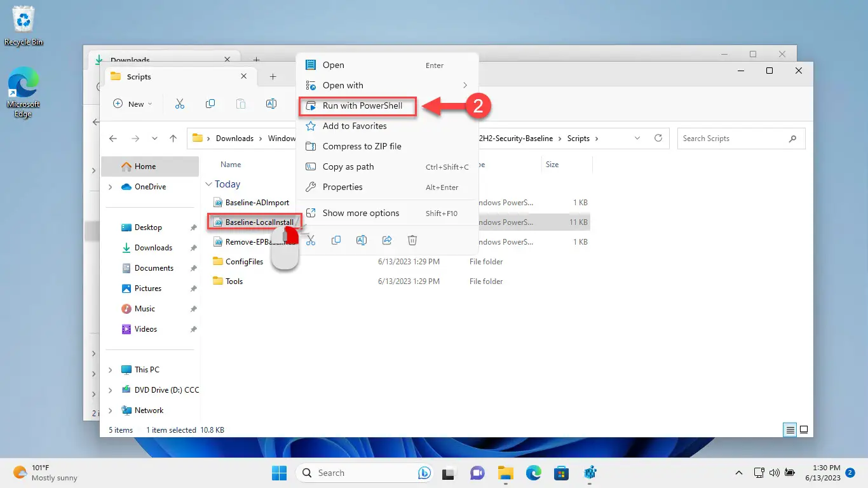Select the Baseline-ADImport file

pos(257,203)
